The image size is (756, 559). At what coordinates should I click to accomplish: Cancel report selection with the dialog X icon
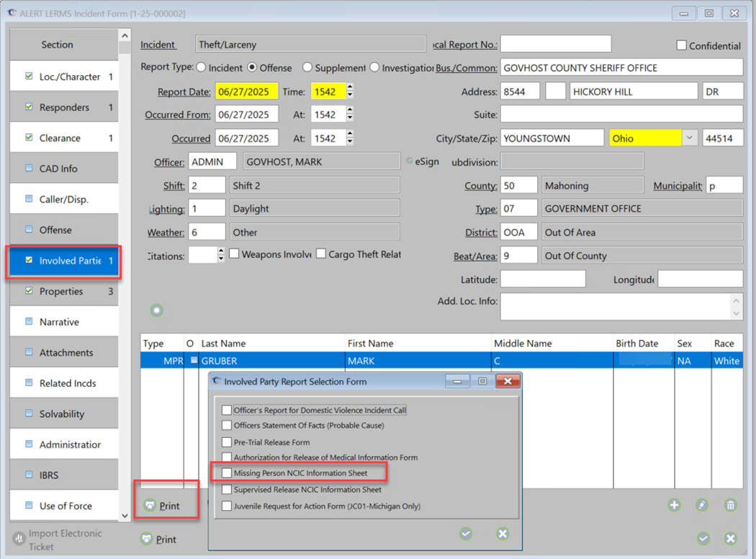503,534
